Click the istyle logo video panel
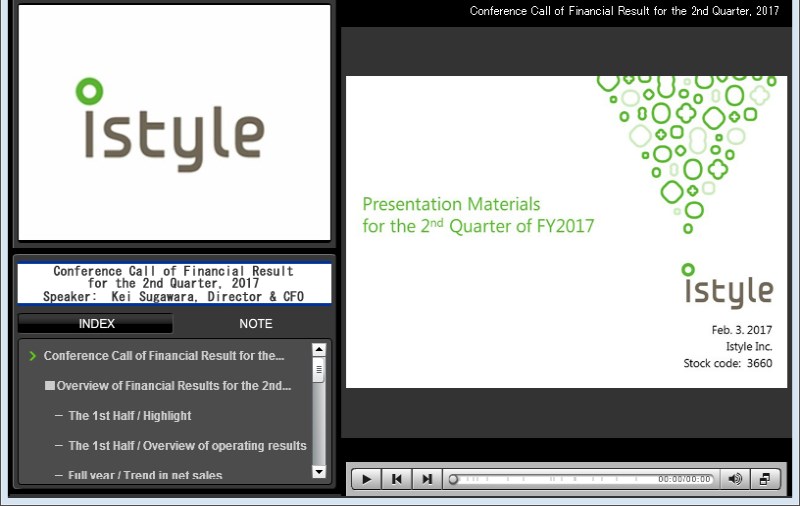The width and height of the screenshot is (800, 506). 174,122
